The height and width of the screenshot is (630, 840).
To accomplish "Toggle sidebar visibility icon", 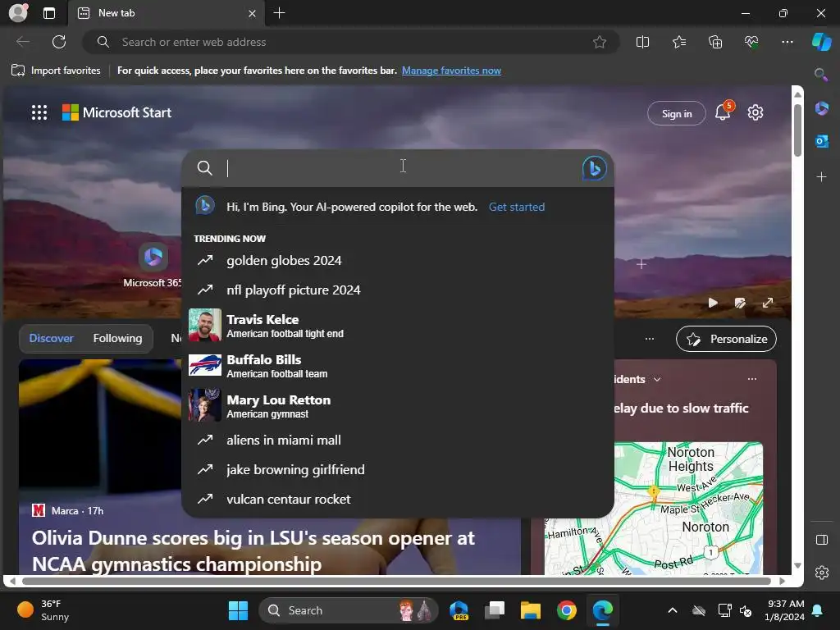I will (x=821, y=540).
